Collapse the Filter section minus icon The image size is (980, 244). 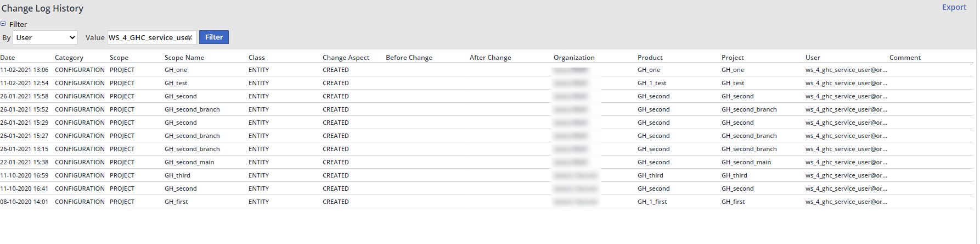click(3, 24)
